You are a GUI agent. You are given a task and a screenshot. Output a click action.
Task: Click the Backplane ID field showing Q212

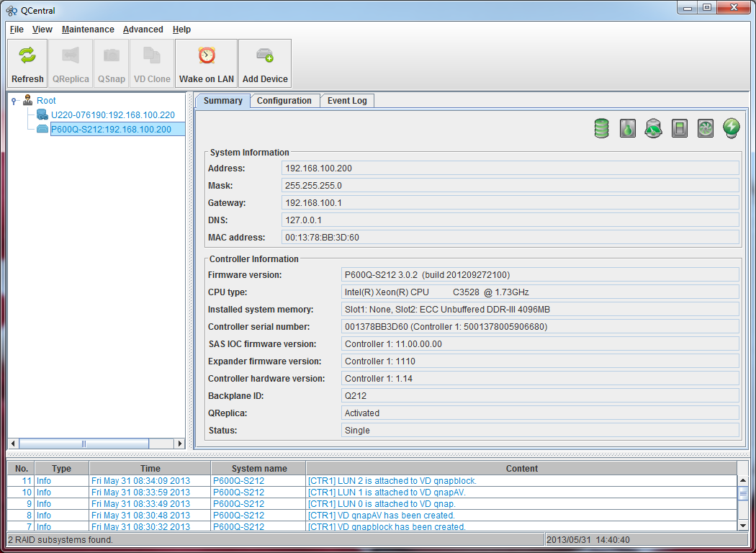pyautogui.click(x=540, y=396)
